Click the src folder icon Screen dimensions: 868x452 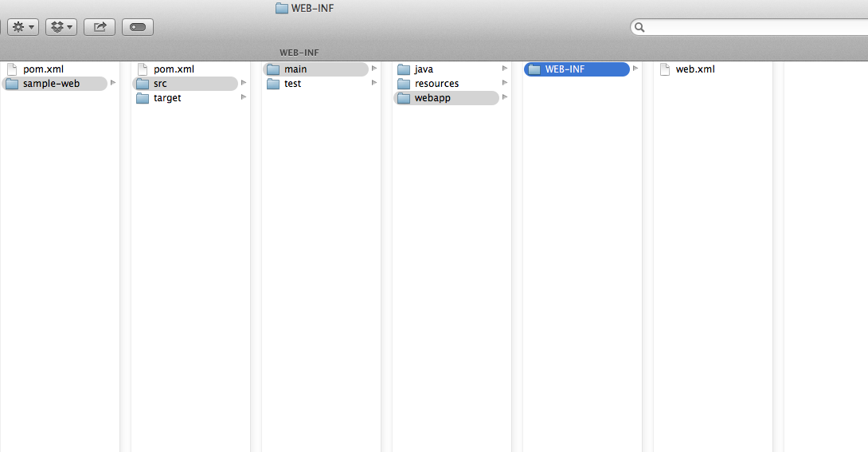(x=143, y=84)
